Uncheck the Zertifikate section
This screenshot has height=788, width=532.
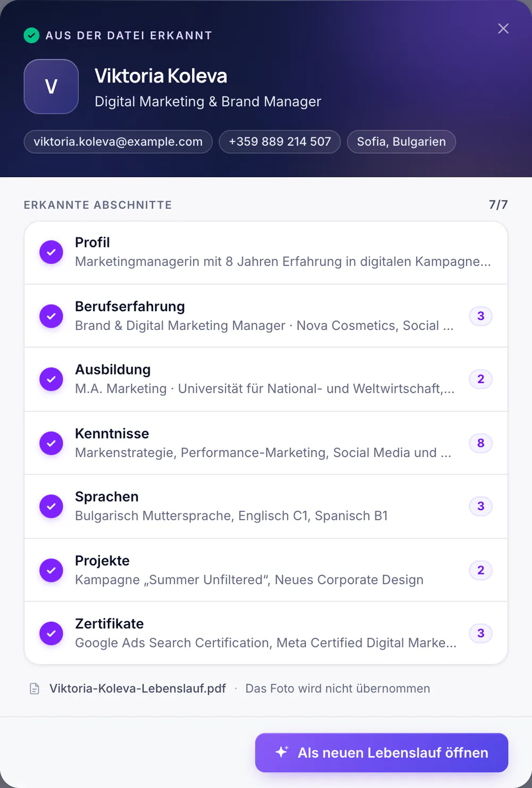click(51, 633)
